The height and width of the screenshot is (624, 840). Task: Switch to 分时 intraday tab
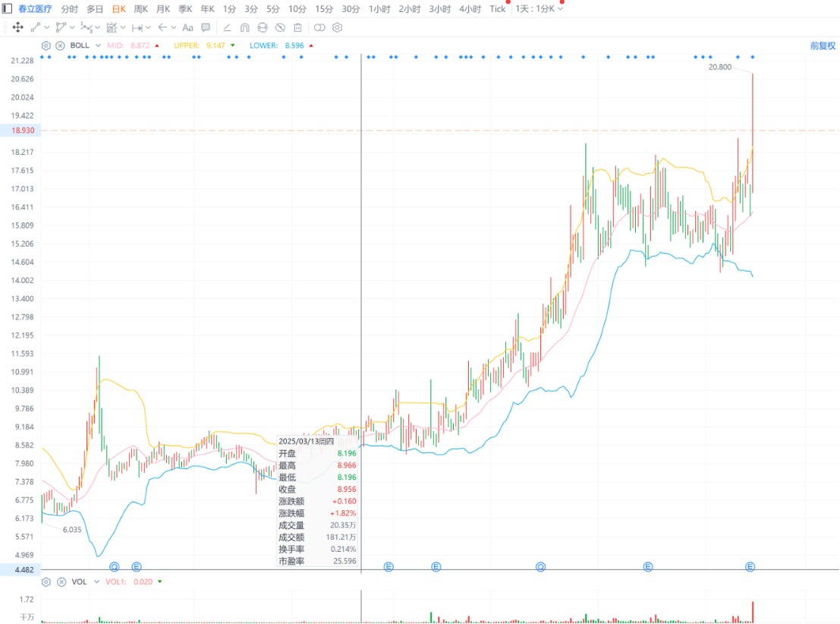click(69, 9)
